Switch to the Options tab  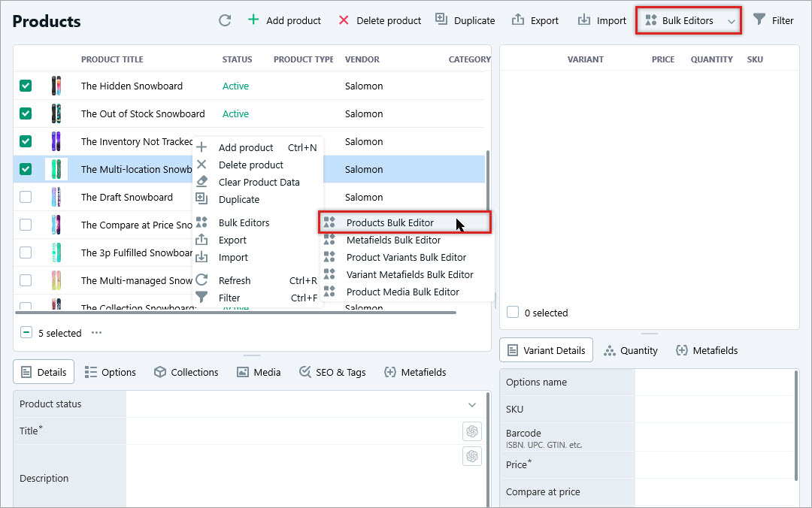(x=111, y=372)
